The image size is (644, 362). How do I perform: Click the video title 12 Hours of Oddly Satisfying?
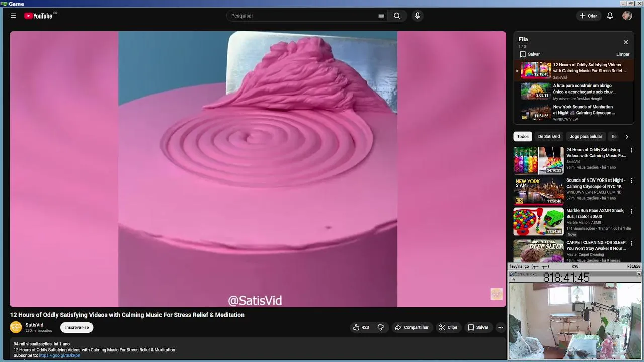coord(127,315)
